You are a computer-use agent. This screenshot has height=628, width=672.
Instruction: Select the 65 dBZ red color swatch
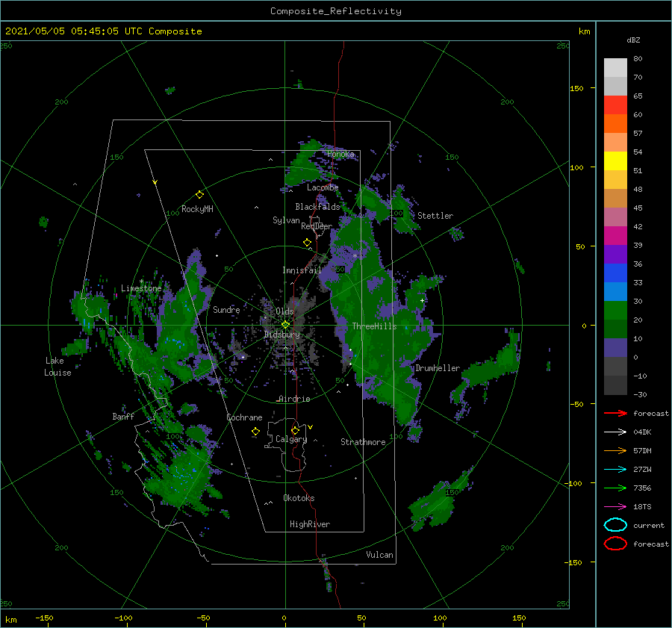click(x=615, y=105)
